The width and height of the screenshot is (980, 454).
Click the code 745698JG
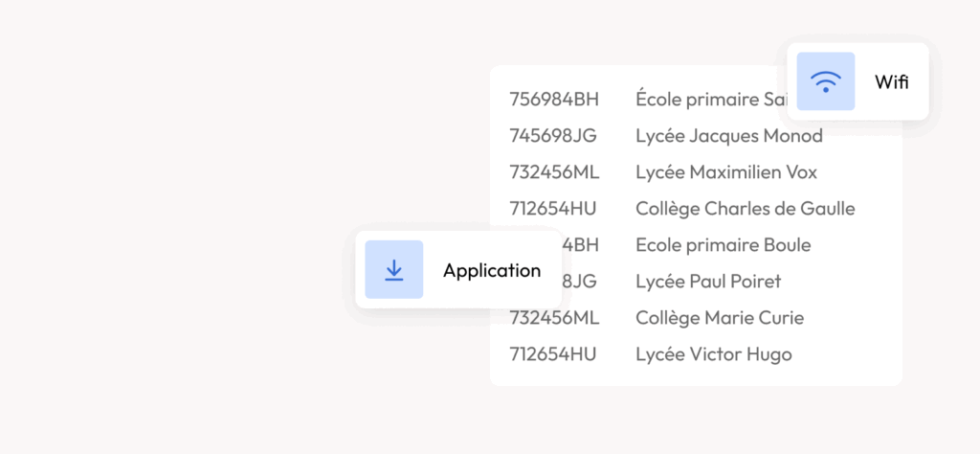click(552, 136)
